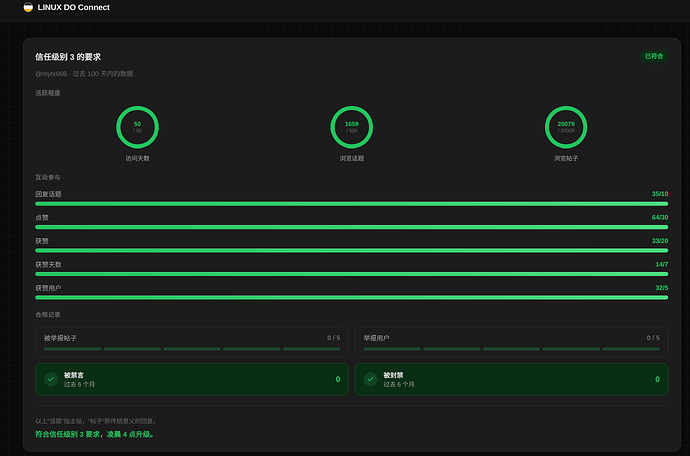Screen dimensions: 690x456
Task: Click the 64/30 value for 点赞
Action: [x=660, y=217]
